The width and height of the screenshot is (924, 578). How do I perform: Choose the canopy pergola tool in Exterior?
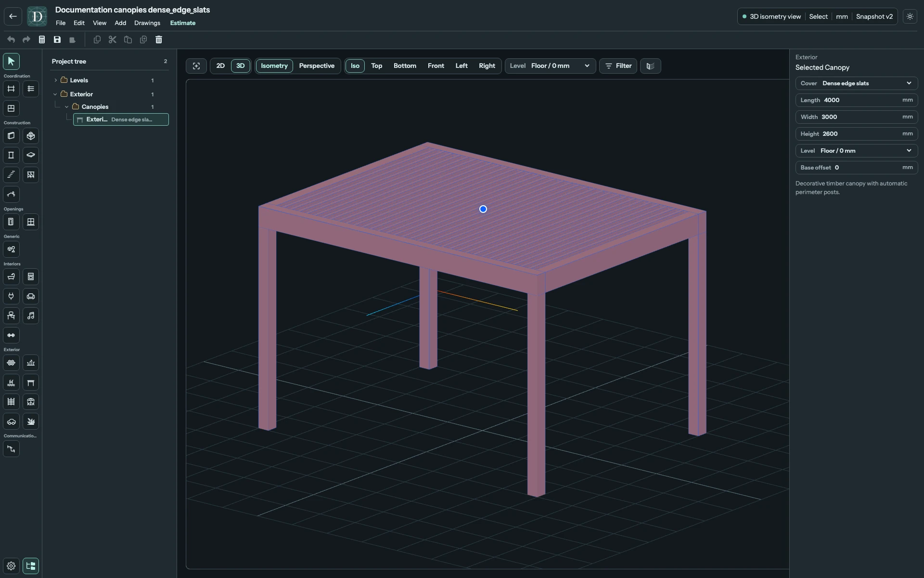click(x=31, y=382)
